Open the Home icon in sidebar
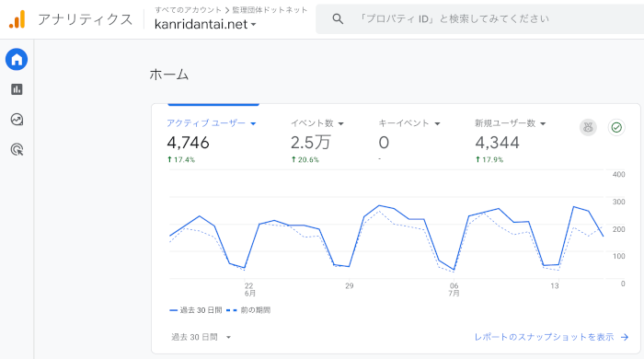This screenshot has height=359, width=644. pos(17,60)
